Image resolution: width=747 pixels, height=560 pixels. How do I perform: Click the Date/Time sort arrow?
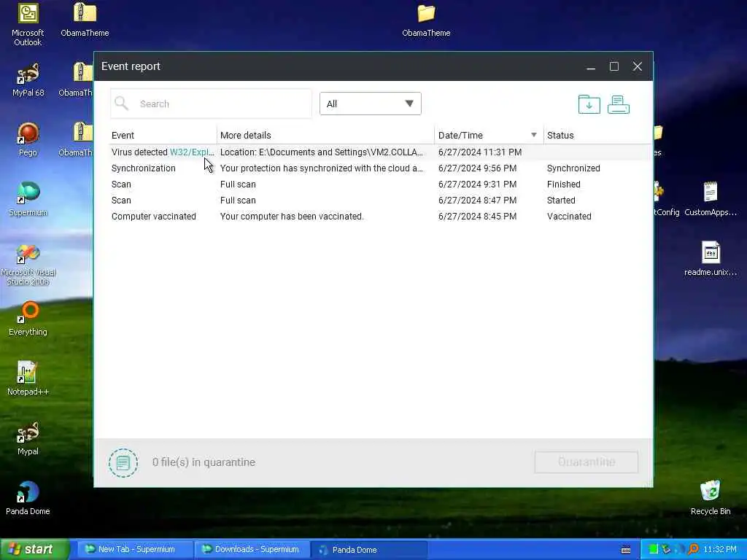pos(533,135)
